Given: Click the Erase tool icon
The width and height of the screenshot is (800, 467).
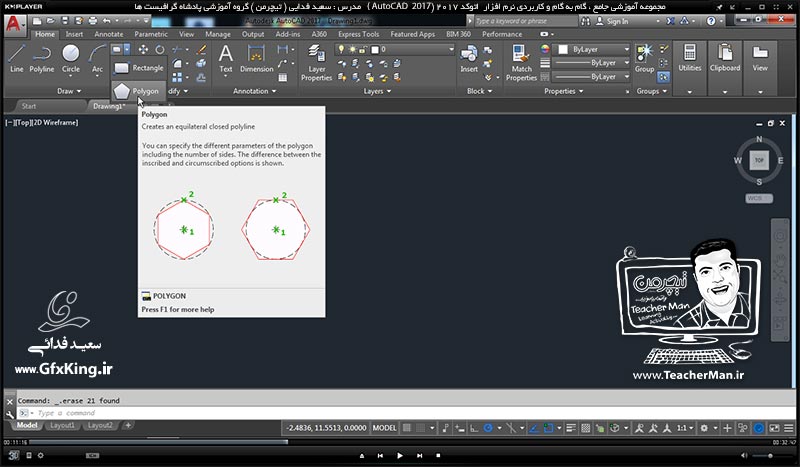Looking at the screenshot, I should click(x=202, y=50).
